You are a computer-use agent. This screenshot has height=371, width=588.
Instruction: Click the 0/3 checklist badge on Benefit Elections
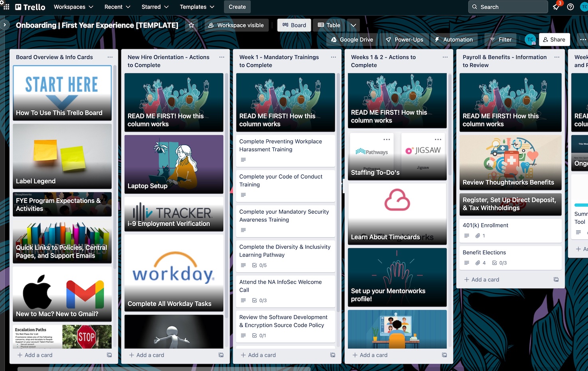[x=499, y=263]
